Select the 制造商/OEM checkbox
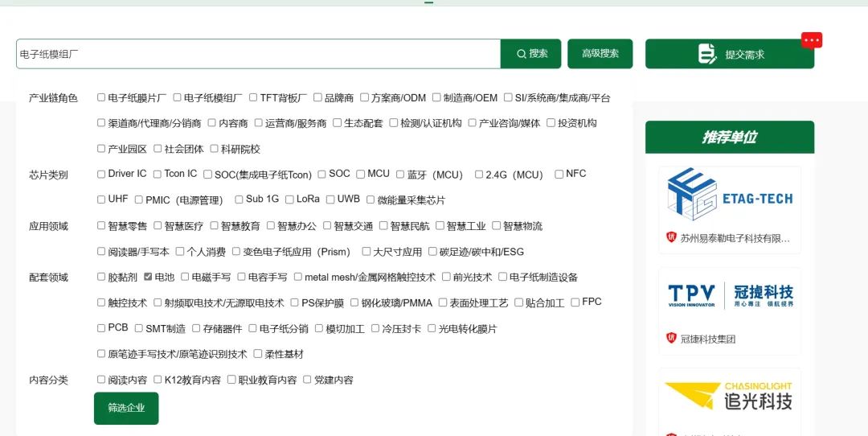 [436, 97]
